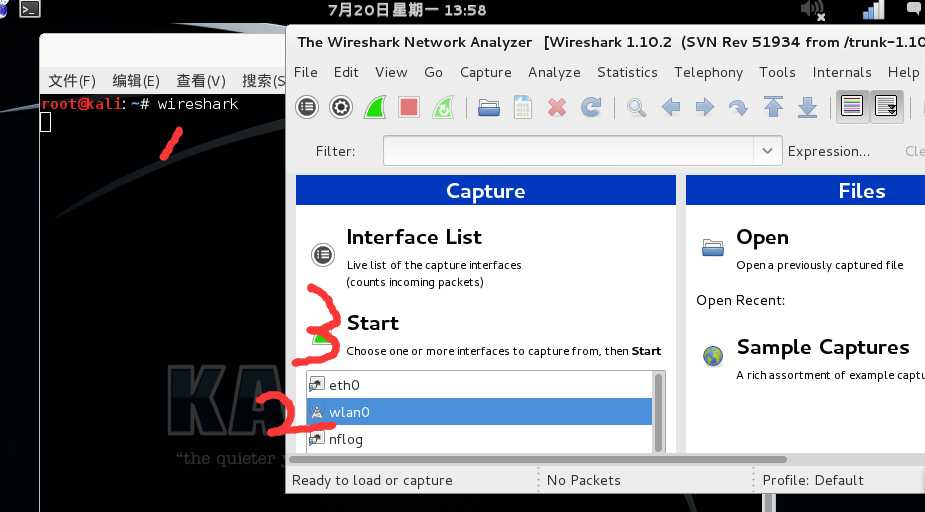Go forward in packet history arrow
Screen dimensions: 925x512
(704, 107)
